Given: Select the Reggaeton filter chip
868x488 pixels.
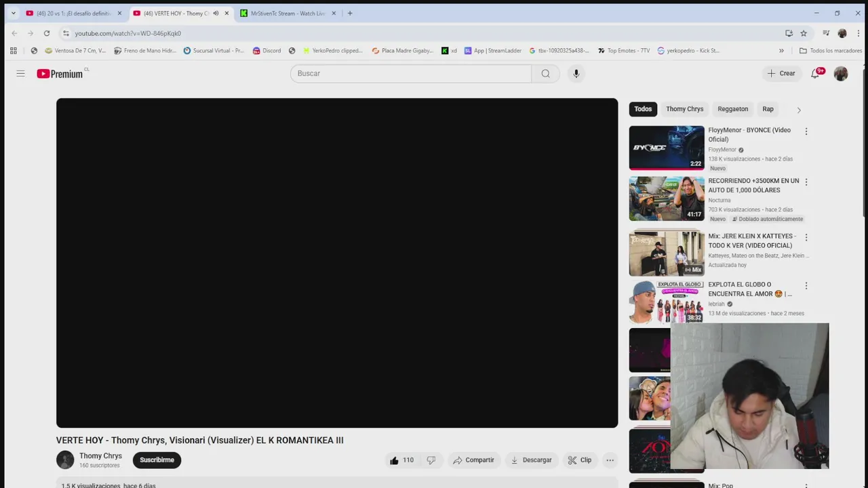Looking at the screenshot, I should pyautogui.click(x=732, y=109).
